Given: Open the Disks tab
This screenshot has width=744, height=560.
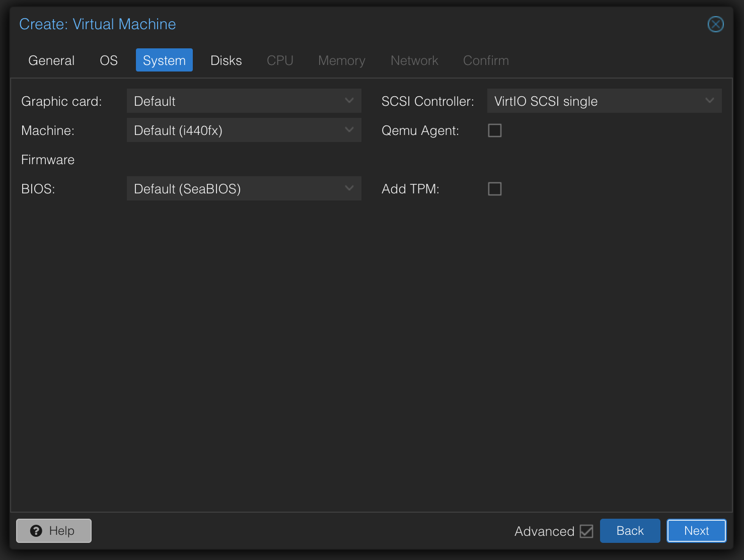Looking at the screenshot, I should 226,60.
